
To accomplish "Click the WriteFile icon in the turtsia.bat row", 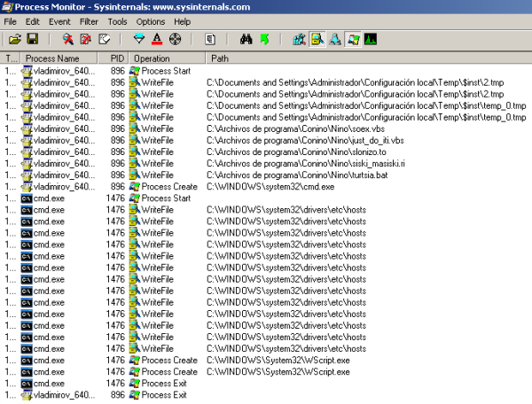I will [x=135, y=175].
